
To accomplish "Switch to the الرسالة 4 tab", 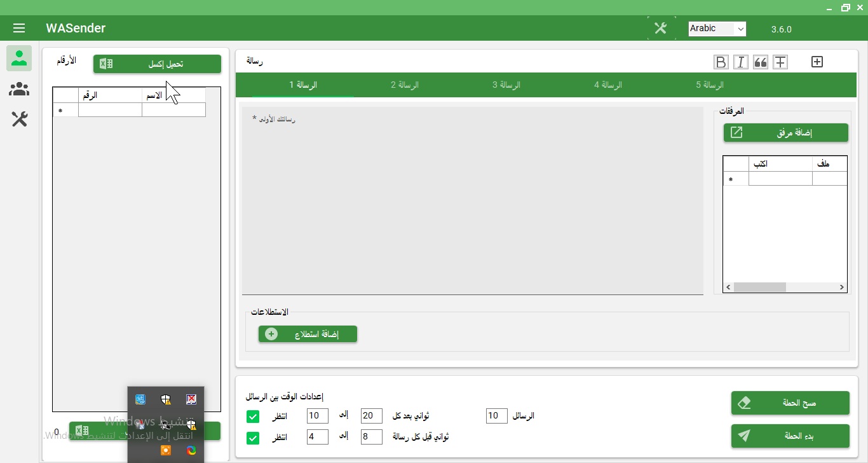I will pos(608,85).
